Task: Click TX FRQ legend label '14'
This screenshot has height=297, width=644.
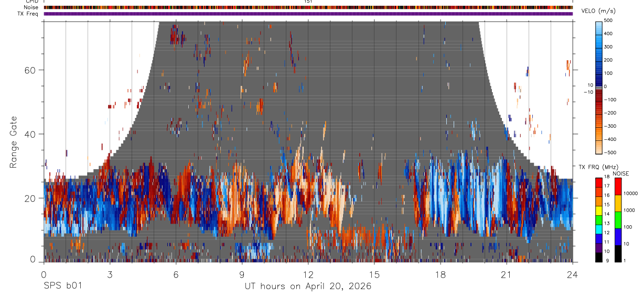Action: 607,214
